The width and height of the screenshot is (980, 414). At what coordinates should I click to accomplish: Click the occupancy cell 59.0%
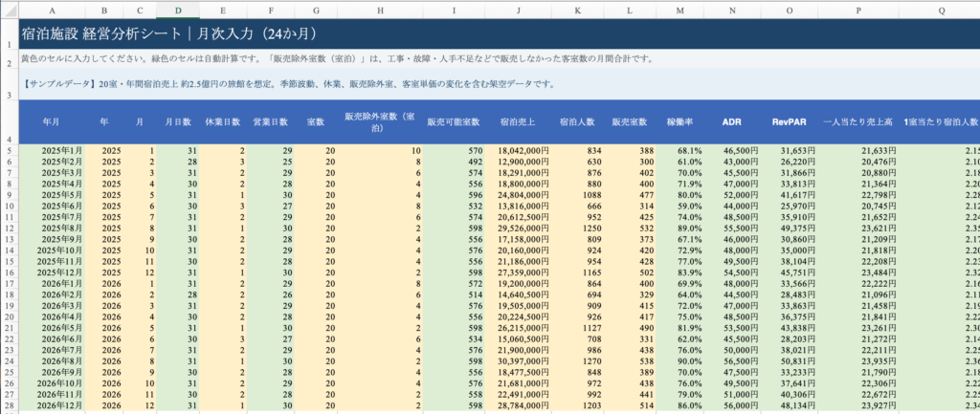pyautogui.click(x=679, y=206)
